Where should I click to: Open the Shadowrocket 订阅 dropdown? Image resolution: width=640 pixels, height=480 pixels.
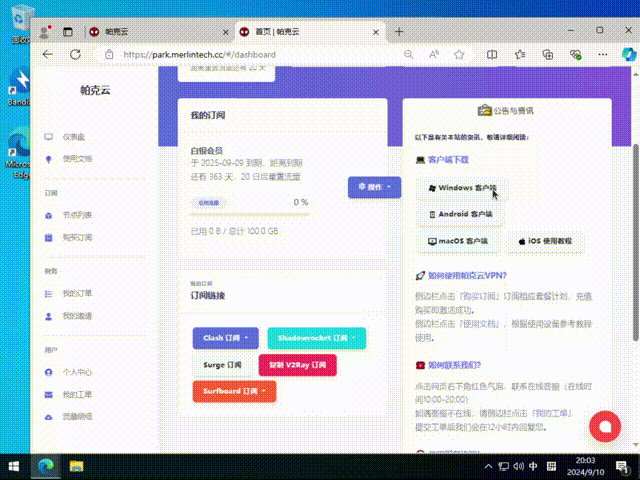coord(316,338)
